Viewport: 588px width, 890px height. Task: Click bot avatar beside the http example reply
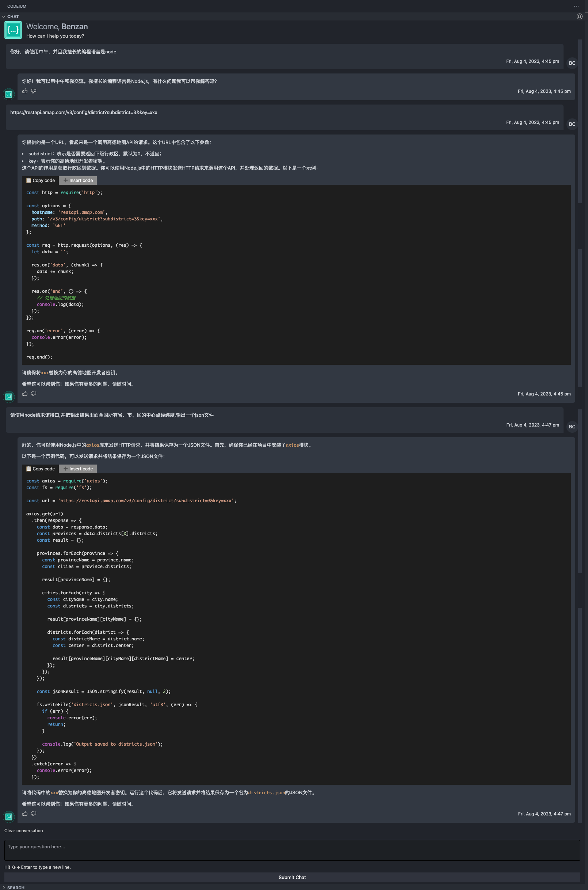9,397
